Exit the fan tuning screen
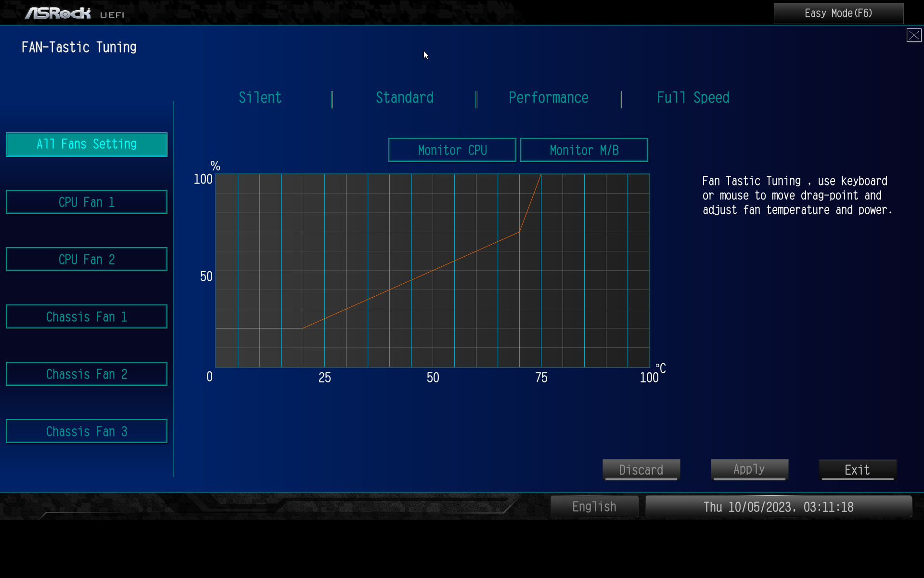924x578 pixels. coord(858,470)
